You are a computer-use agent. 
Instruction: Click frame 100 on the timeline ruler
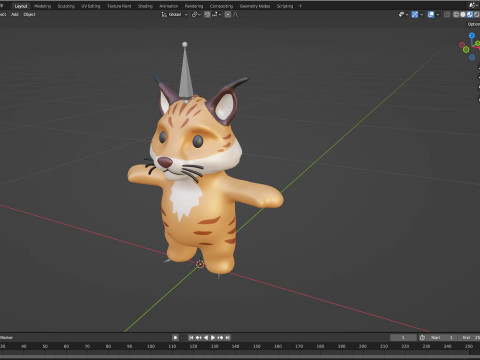click(151, 346)
